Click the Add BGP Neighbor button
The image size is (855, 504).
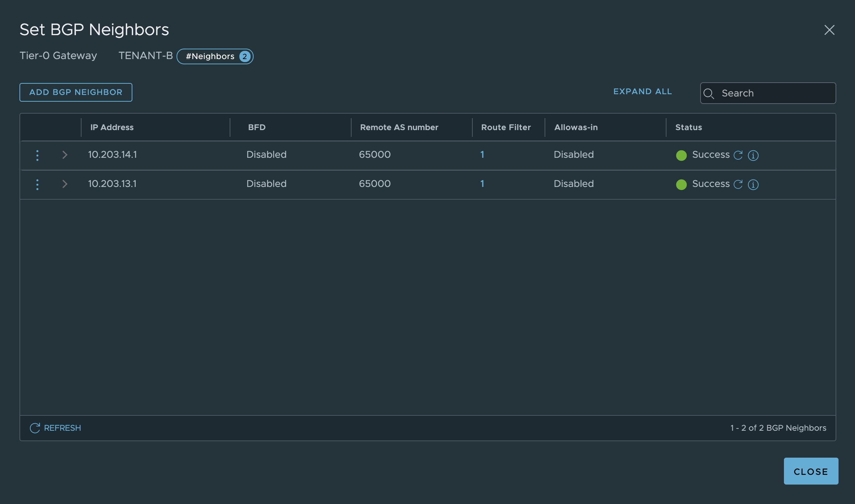pyautogui.click(x=76, y=92)
